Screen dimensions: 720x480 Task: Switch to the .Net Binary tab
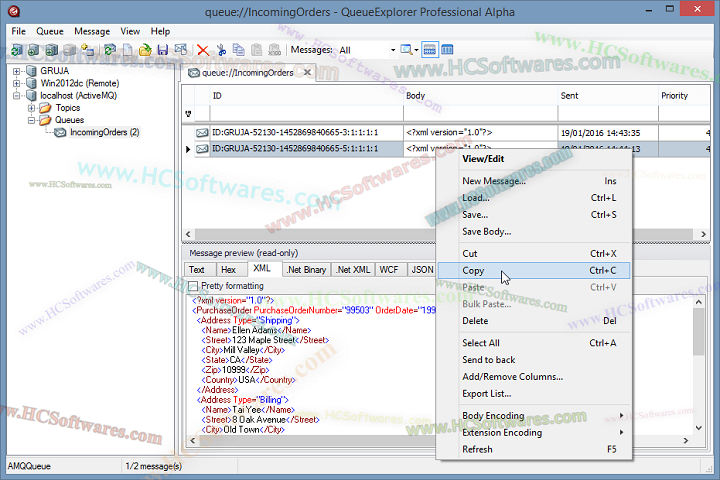306,270
